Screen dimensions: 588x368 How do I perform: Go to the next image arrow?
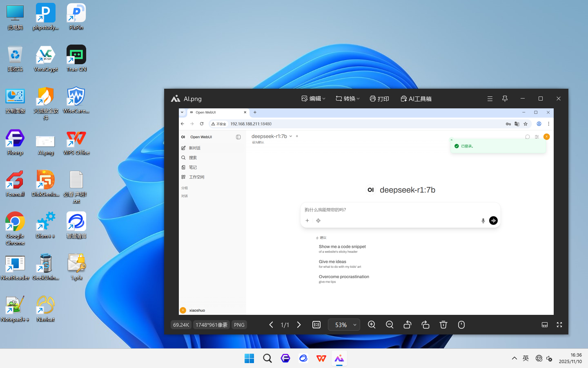coord(299,325)
